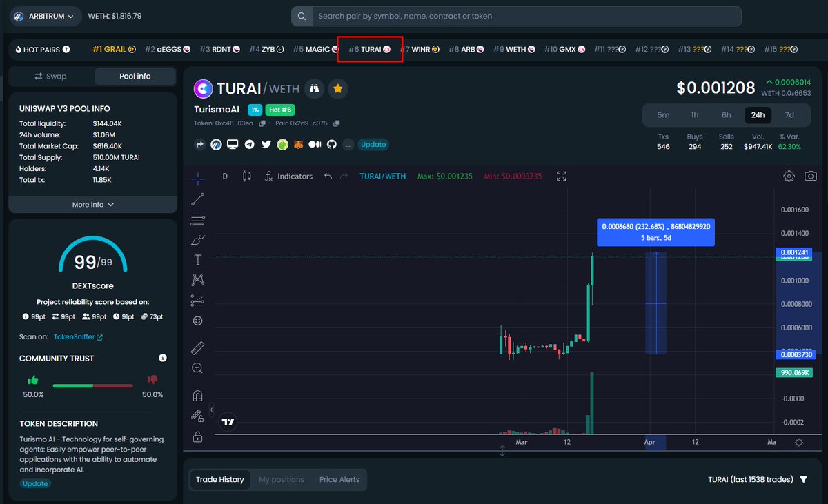Open the TokenSniffer scan link
The image size is (828, 504).
[x=78, y=337]
